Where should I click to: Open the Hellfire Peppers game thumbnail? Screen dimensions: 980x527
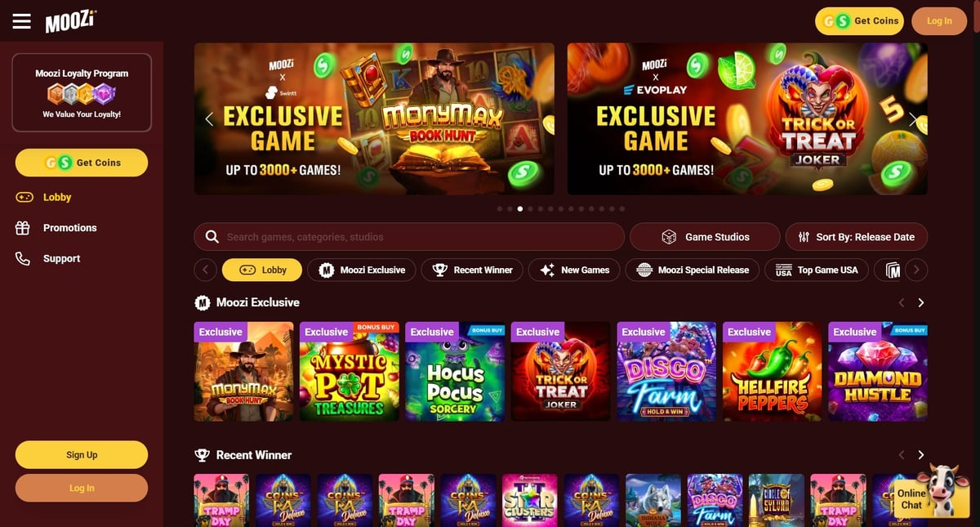click(x=773, y=372)
